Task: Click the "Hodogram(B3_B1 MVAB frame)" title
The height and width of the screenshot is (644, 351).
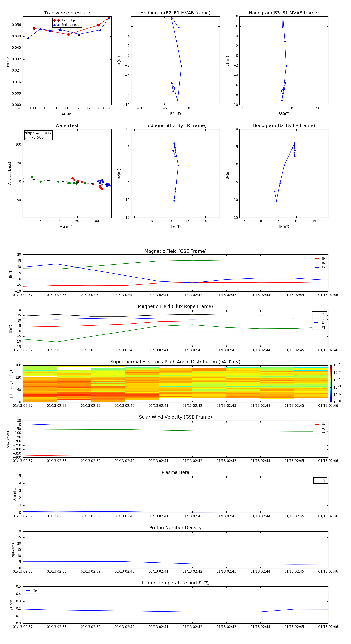Action: pos(284,13)
